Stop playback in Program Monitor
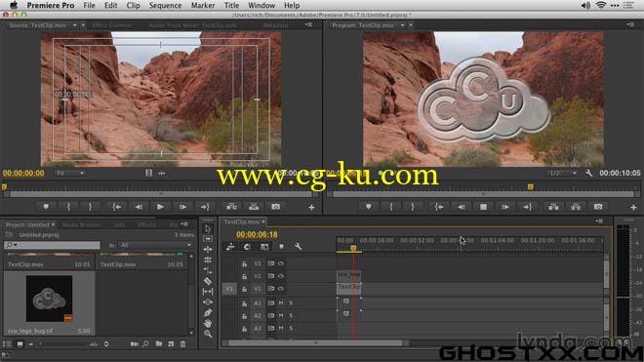The image size is (644, 362). (483, 207)
